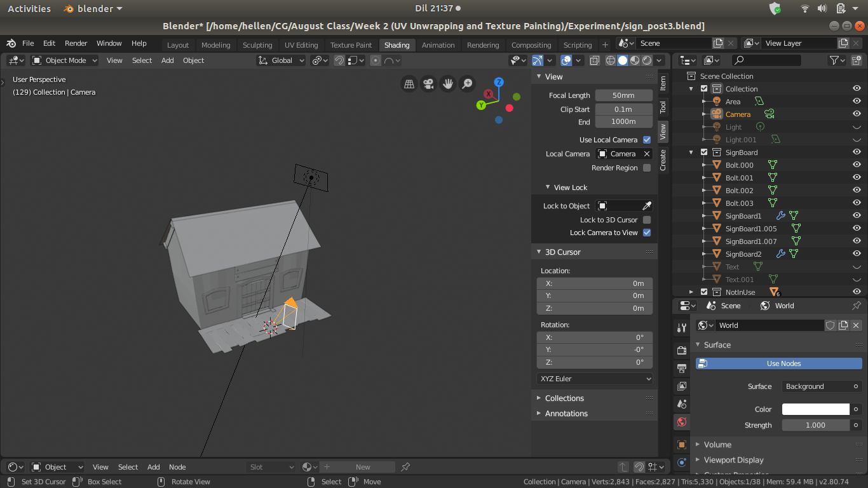Switch to the Texture Paint workspace
Screen dimensions: 868x488
351,45
